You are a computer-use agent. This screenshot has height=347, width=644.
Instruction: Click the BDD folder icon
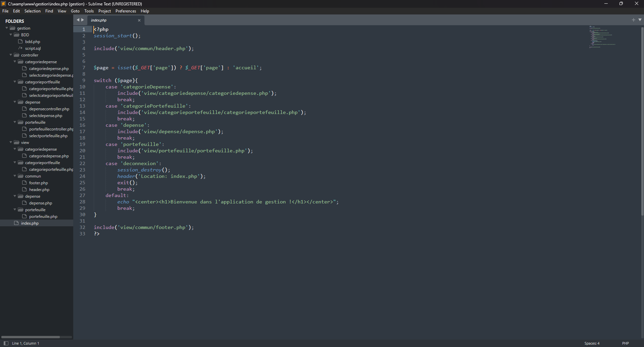click(x=16, y=35)
